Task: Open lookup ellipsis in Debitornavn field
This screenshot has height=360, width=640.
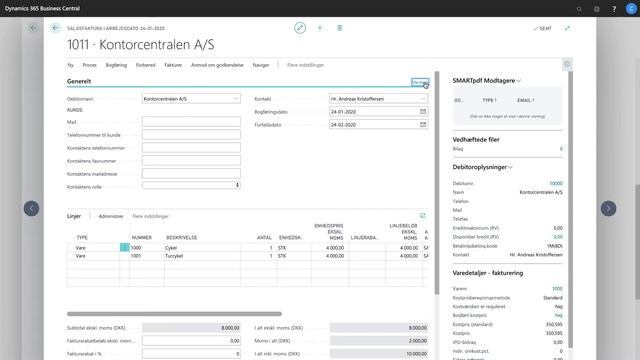Action: pos(236,99)
